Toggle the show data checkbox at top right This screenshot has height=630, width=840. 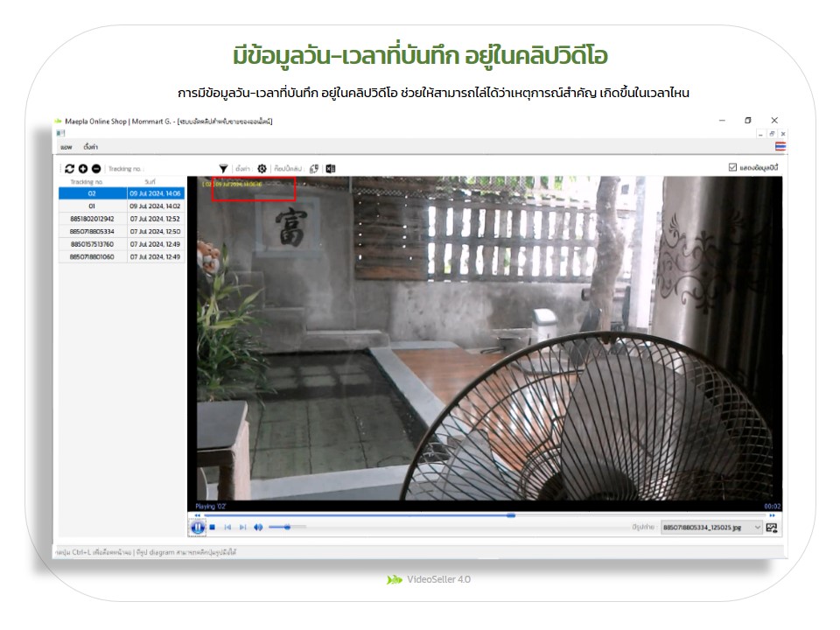pyautogui.click(x=733, y=167)
